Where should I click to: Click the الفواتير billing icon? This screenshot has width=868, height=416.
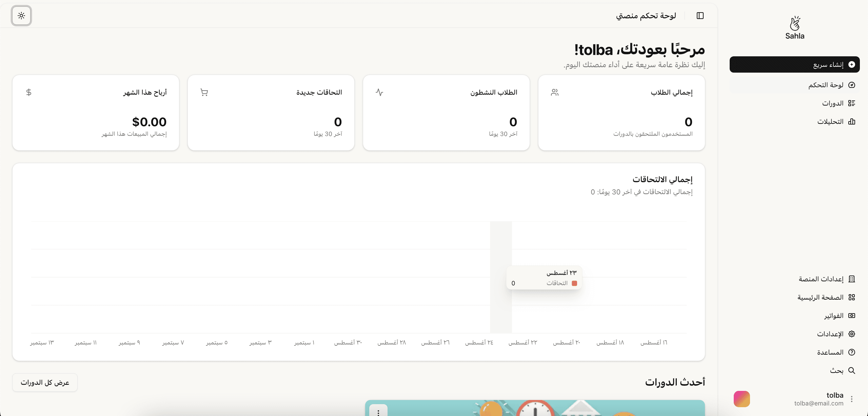click(852, 316)
